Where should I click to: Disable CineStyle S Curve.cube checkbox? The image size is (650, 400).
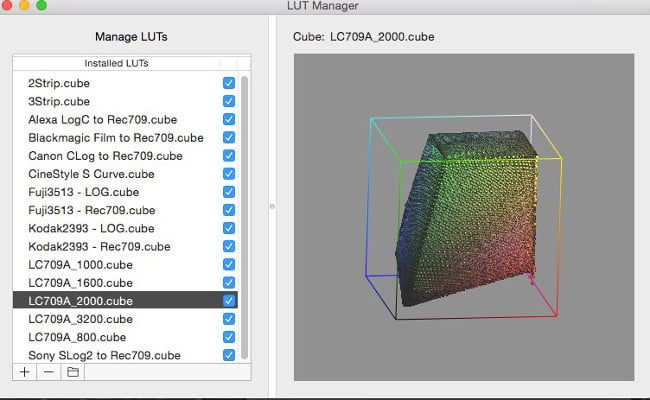[229, 174]
